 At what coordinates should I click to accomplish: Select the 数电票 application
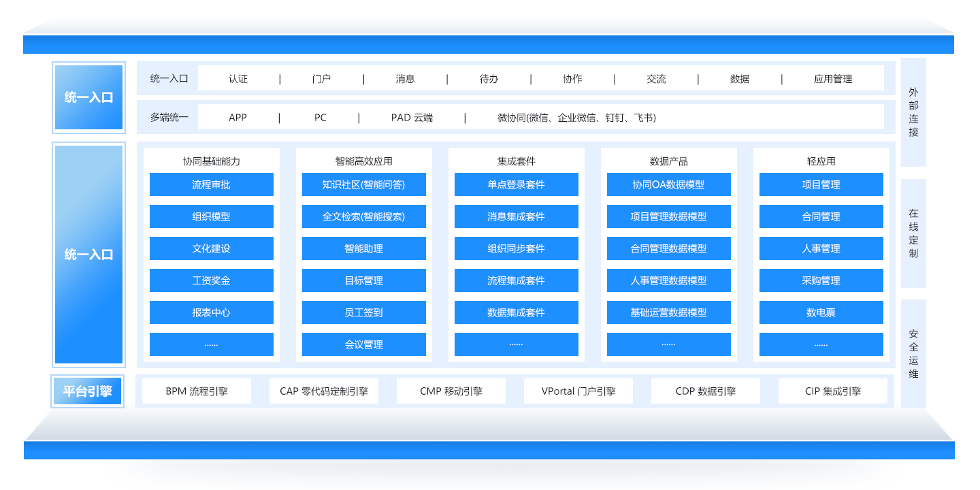(x=821, y=312)
